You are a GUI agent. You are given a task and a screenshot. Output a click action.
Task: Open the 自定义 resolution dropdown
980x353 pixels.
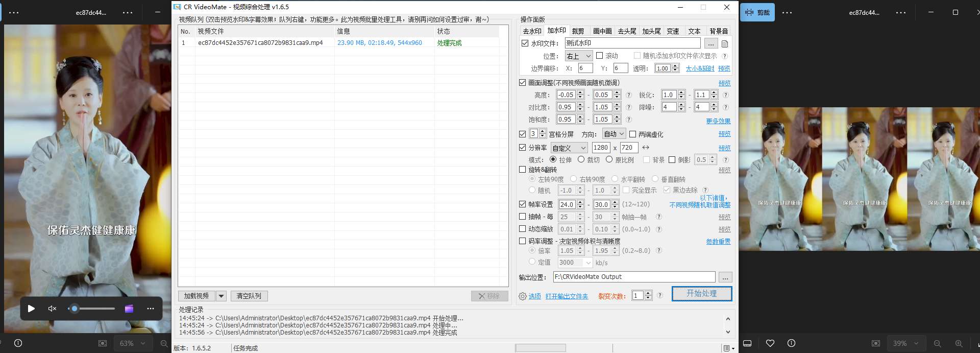pos(570,148)
